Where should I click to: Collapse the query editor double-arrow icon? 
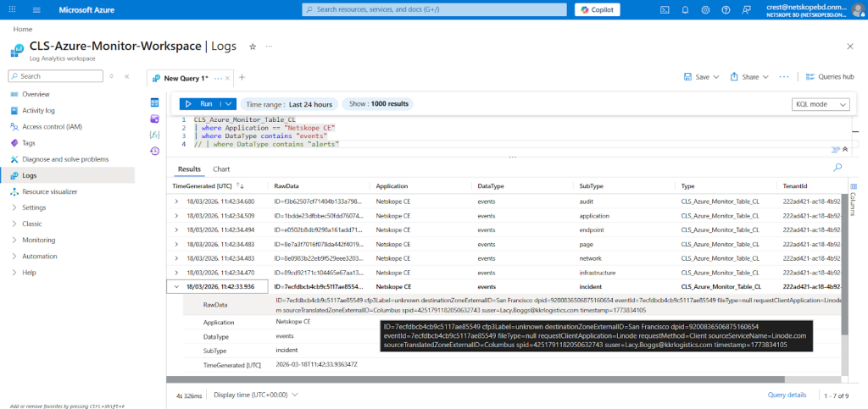click(x=845, y=149)
